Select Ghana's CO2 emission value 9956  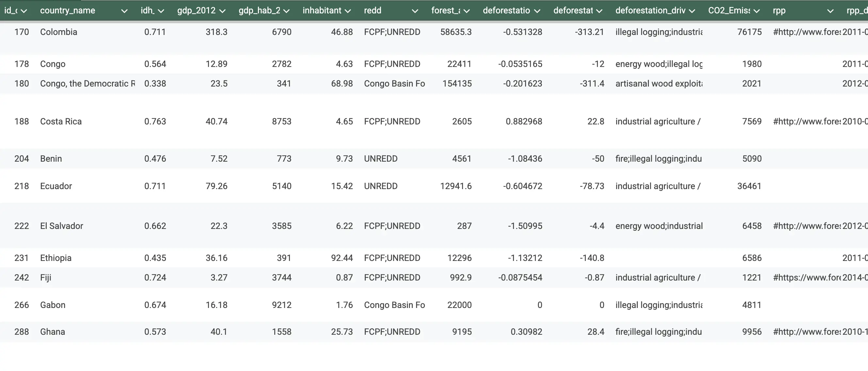tap(752, 331)
